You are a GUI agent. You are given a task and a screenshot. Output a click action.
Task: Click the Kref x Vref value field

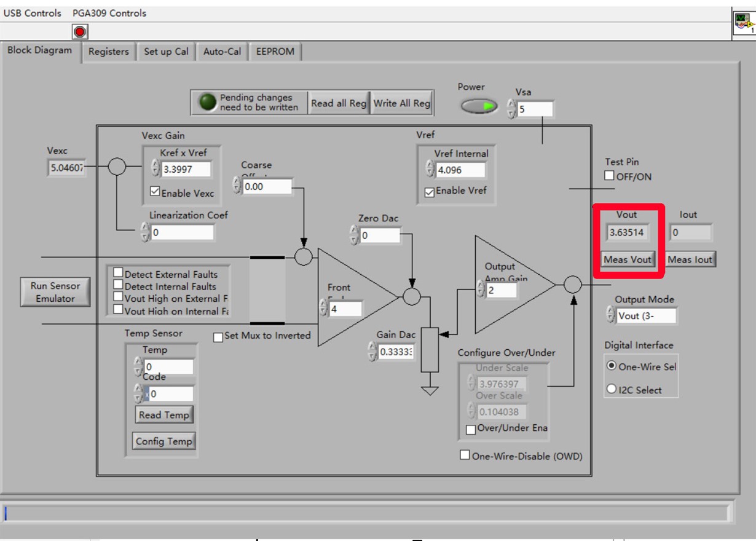186,169
